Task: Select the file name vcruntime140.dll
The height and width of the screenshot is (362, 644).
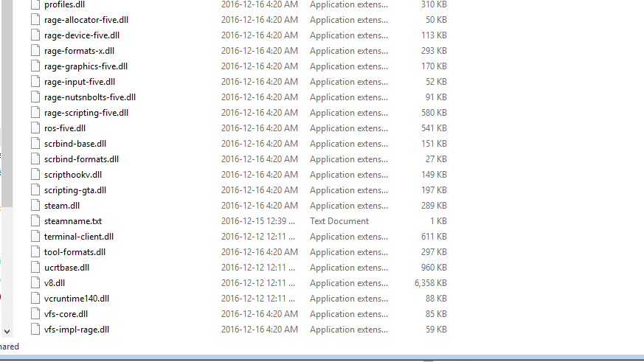Action: (77, 299)
